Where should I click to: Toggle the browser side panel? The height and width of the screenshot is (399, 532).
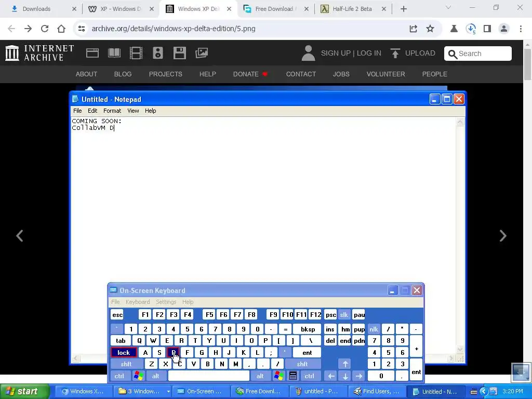[487, 29]
